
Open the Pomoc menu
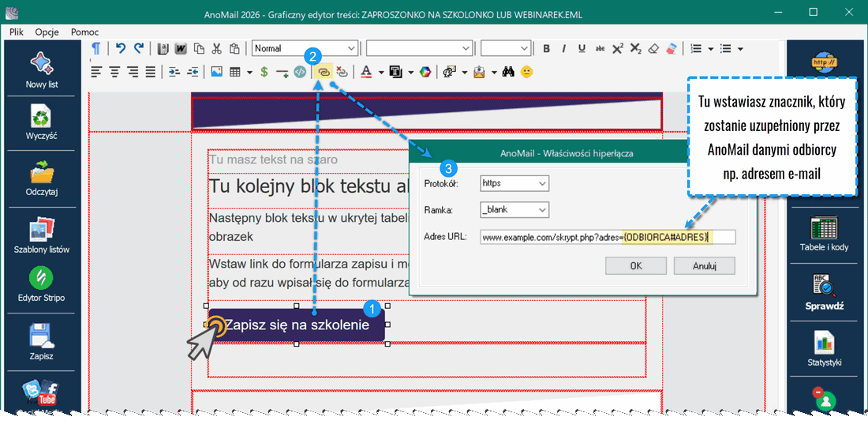(84, 32)
